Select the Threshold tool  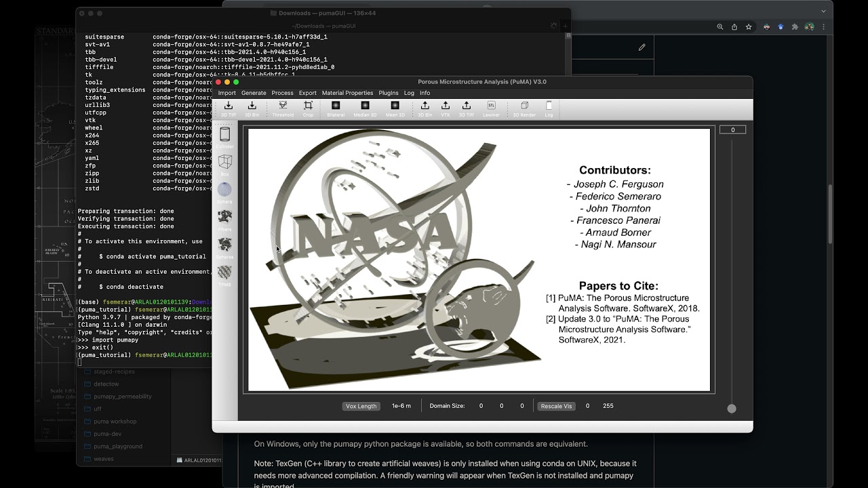283,108
